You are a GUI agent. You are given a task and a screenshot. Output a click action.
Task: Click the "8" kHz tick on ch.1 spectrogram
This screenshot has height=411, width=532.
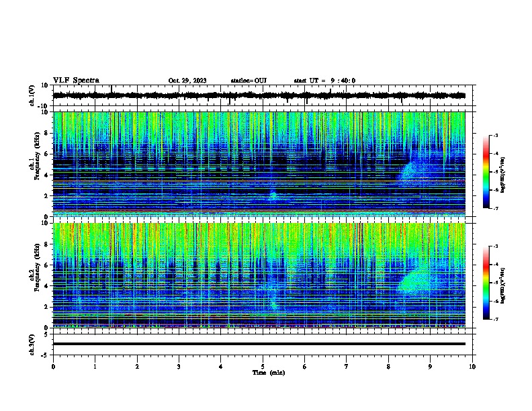(x=46, y=133)
